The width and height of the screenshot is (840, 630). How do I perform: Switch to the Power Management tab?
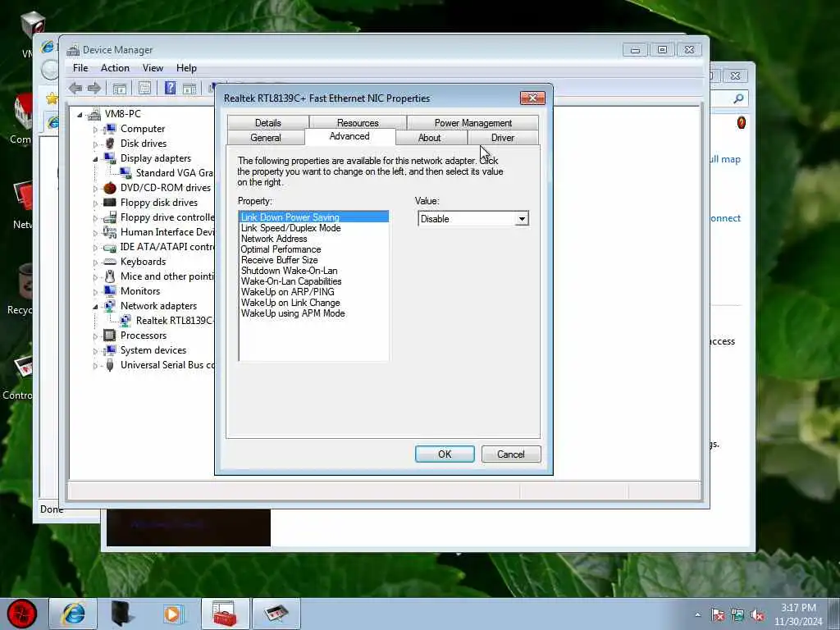click(473, 123)
